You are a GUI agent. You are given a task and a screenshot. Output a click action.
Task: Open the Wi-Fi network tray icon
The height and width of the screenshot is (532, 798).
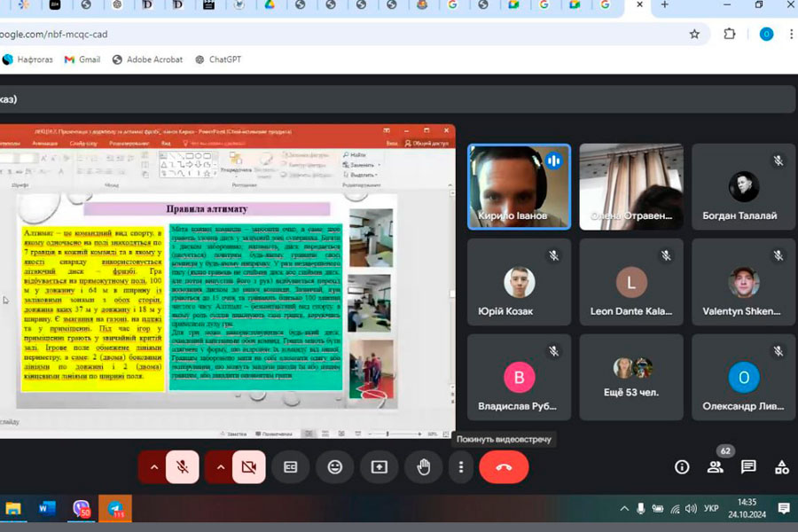(x=675, y=509)
